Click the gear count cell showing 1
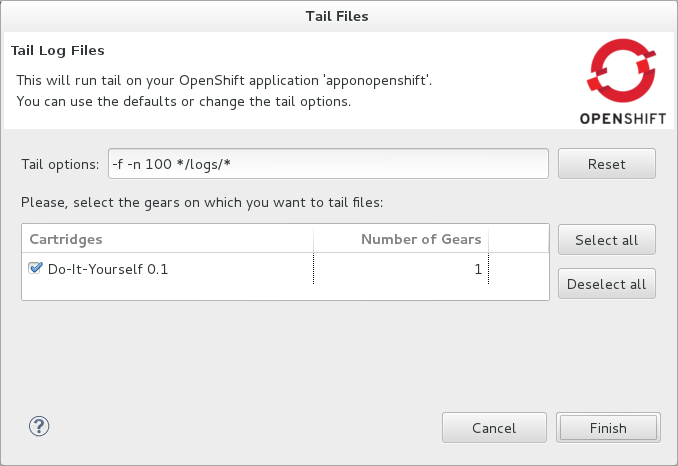This screenshot has height=466, width=678. click(477, 269)
